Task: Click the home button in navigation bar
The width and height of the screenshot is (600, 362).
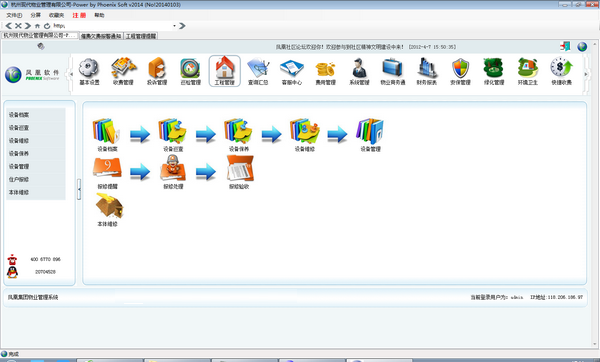Action: pyautogui.click(x=38, y=26)
